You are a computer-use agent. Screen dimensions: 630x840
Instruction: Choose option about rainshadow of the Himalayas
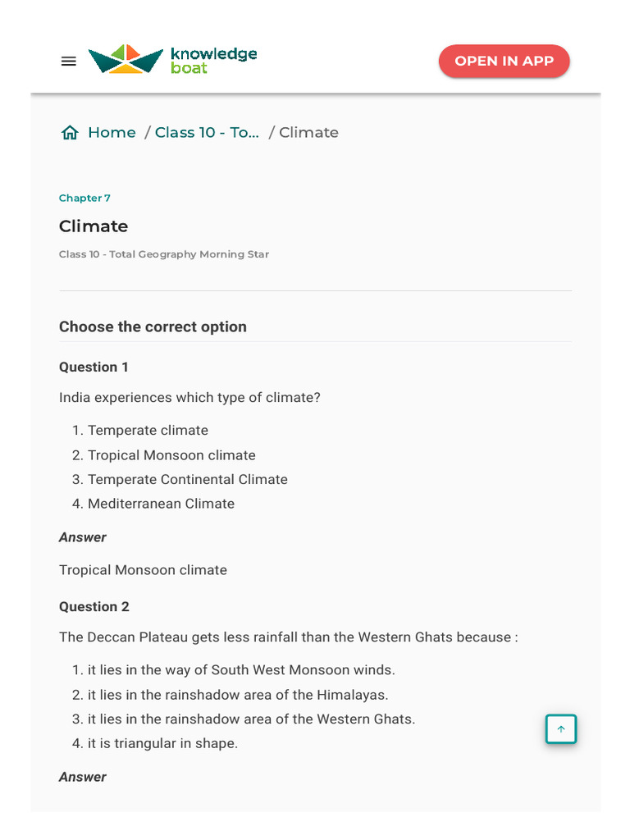coord(238,695)
